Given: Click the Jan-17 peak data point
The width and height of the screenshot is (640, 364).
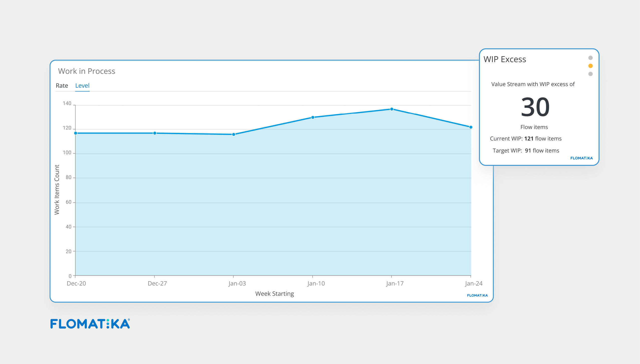Looking at the screenshot, I should (392, 109).
